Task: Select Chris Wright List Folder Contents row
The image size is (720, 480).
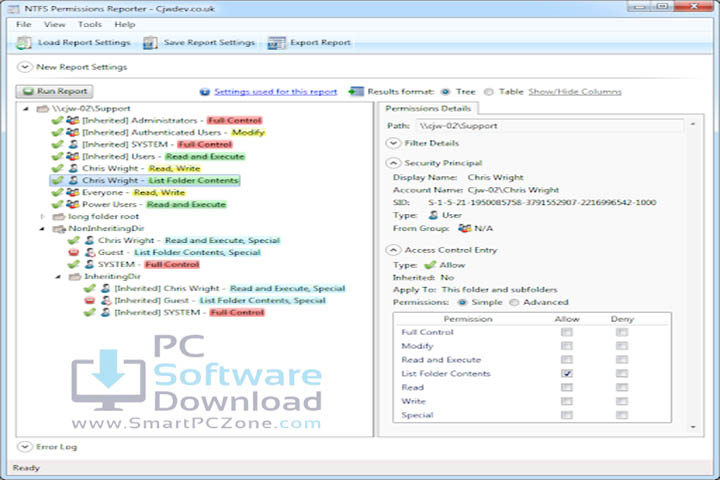Action: 145,180
